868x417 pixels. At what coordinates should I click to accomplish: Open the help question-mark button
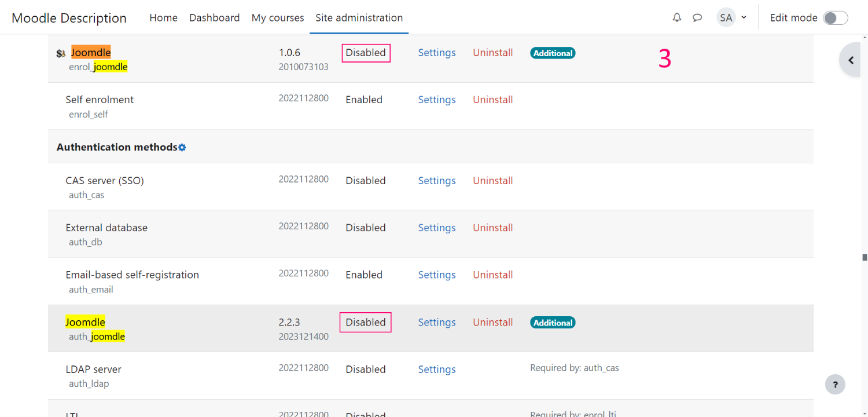point(835,384)
